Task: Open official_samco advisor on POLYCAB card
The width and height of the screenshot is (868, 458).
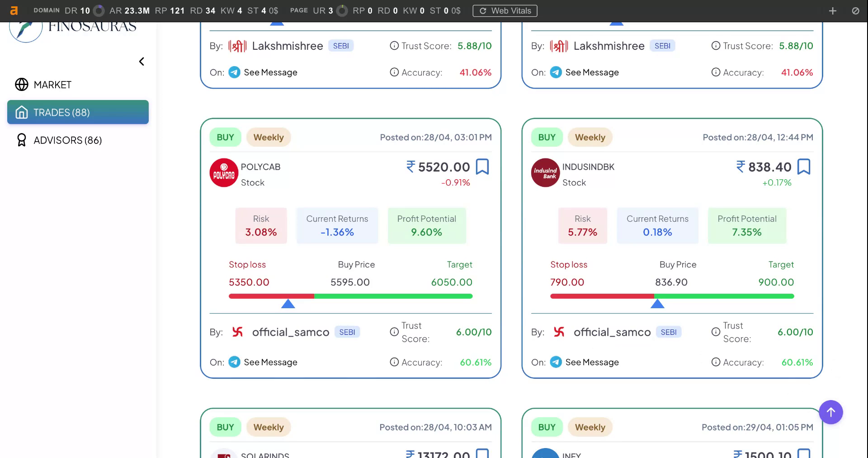Action: pos(291,332)
